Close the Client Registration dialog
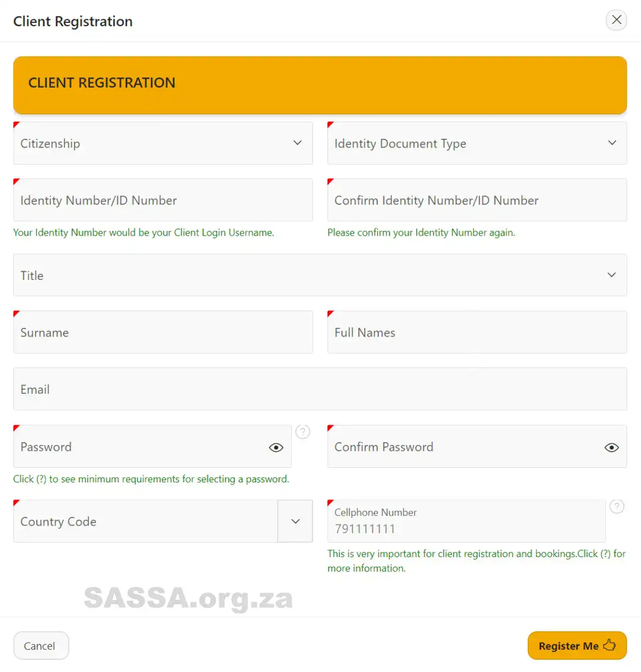The image size is (641, 672). point(616,20)
